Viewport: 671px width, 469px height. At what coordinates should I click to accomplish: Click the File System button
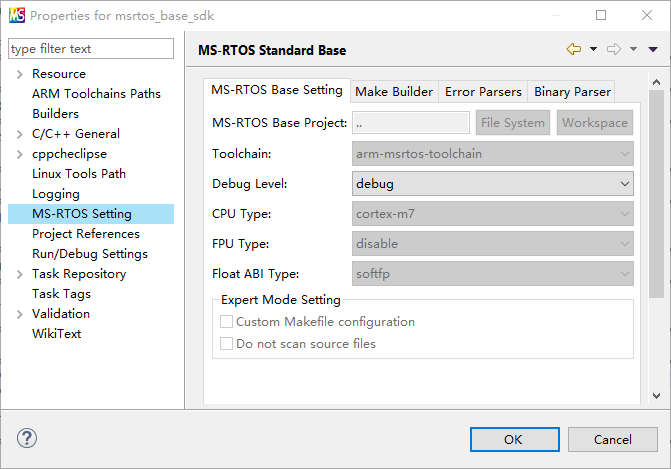[512, 123]
